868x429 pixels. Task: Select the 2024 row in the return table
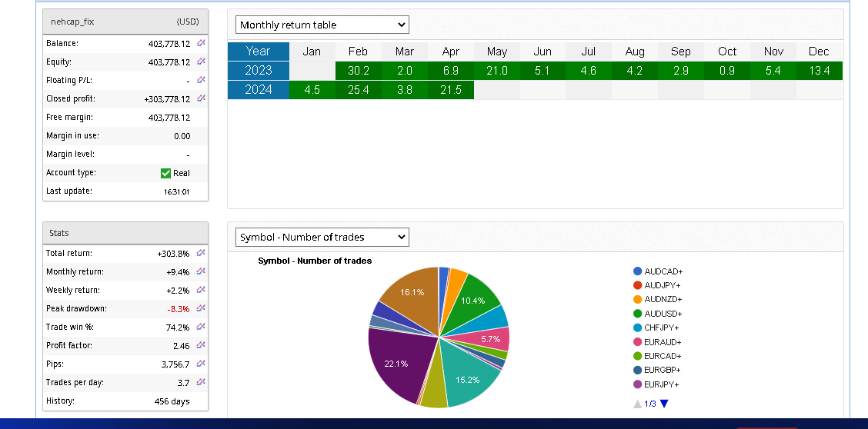[258, 90]
